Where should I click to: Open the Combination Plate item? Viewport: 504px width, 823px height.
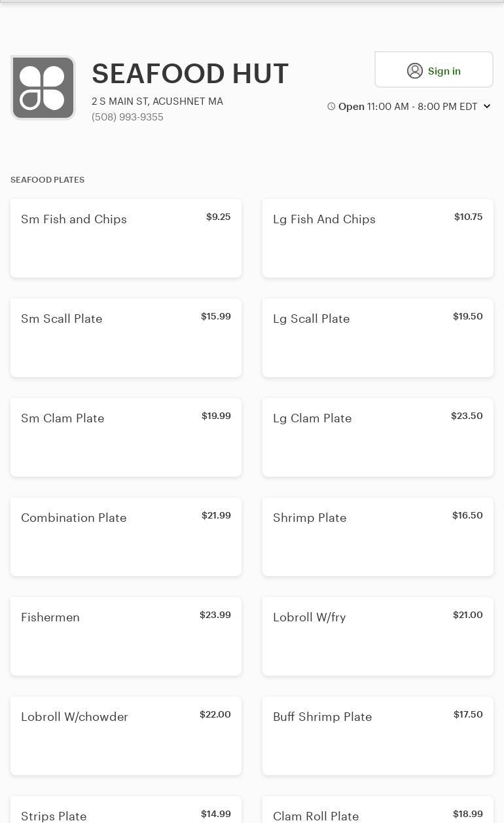tap(126, 537)
